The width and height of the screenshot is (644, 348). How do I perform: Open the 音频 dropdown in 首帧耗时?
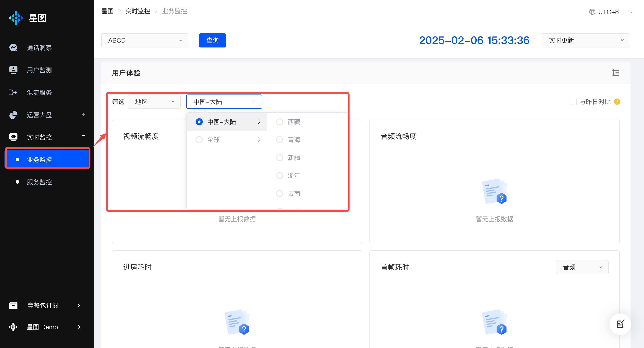coord(582,267)
